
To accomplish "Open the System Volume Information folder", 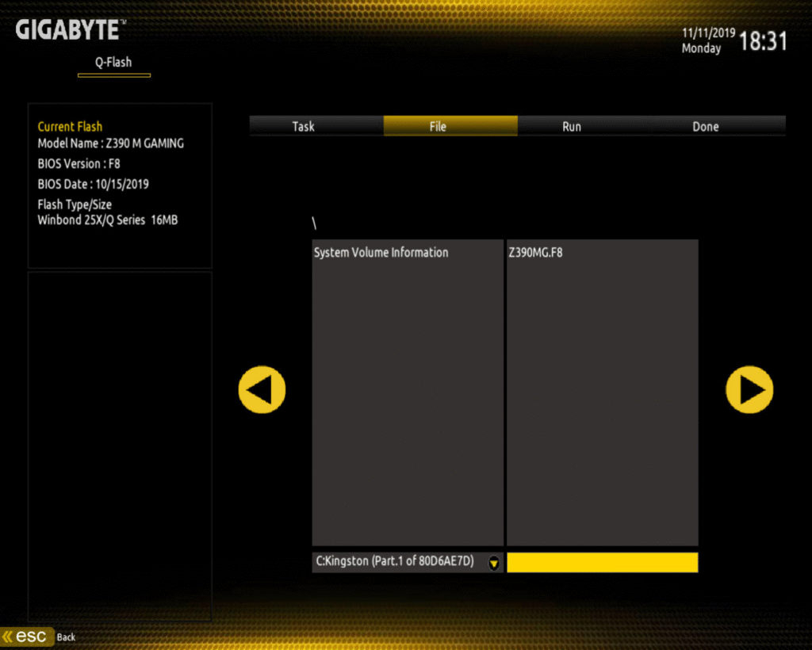I will point(381,252).
